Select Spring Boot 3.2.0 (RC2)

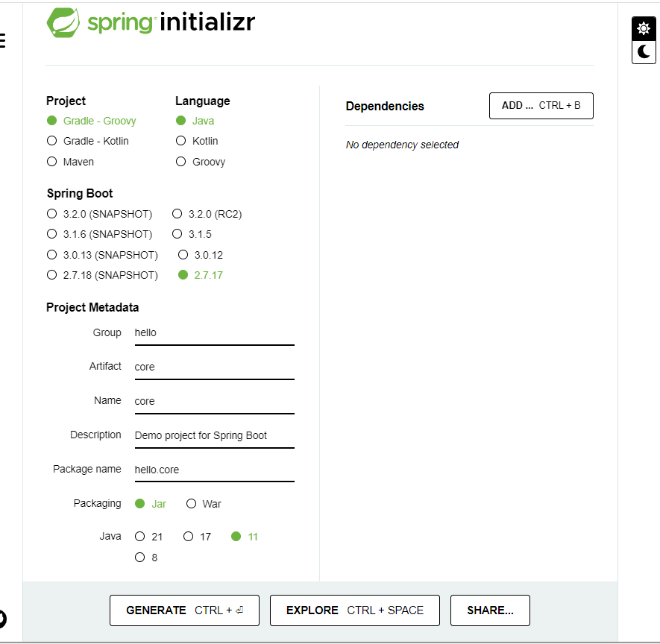pyautogui.click(x=207, y=214)
